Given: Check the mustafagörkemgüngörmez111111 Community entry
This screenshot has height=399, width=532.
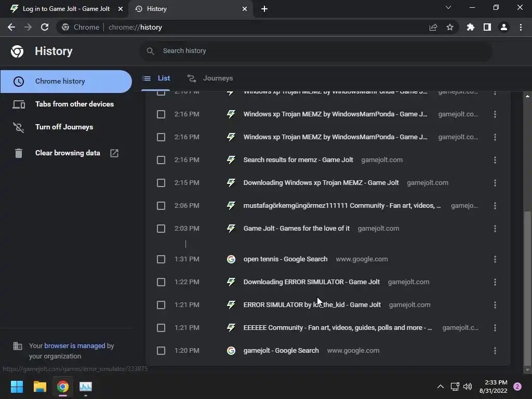Looking at the screenshot, I should coord(161,206).
